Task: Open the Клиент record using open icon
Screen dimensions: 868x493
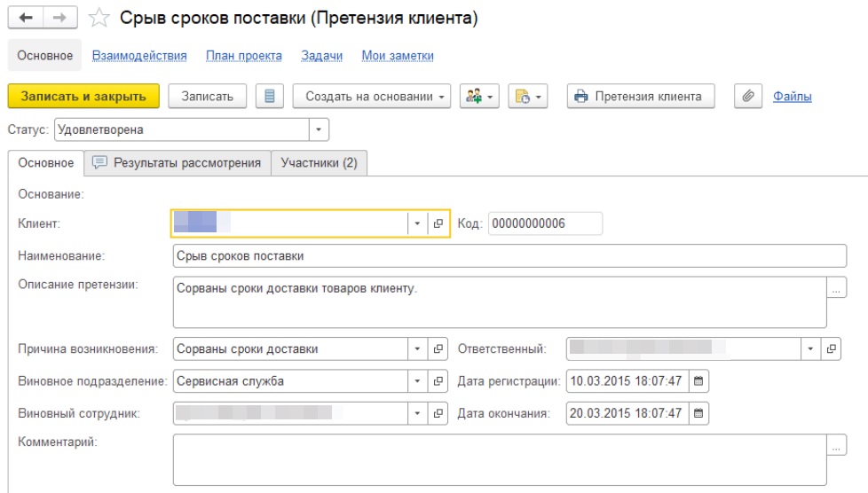Action: [x=438, y=224]
